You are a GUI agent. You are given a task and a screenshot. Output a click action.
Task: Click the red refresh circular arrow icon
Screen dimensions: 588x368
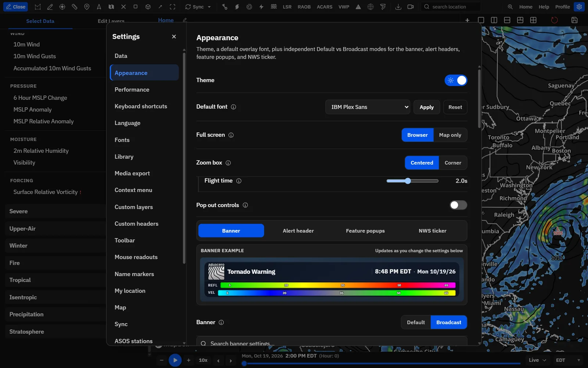pos(554,20)
